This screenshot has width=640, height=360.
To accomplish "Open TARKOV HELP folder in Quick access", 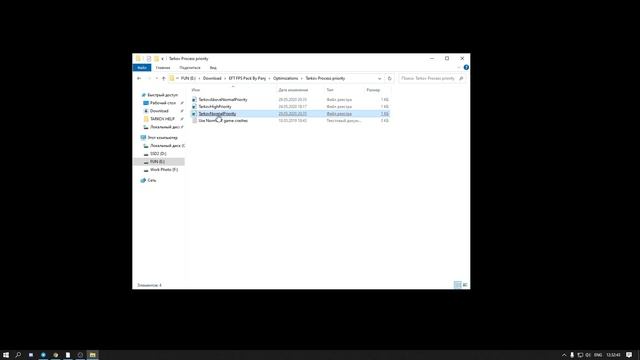I will [x=162, y=119].
